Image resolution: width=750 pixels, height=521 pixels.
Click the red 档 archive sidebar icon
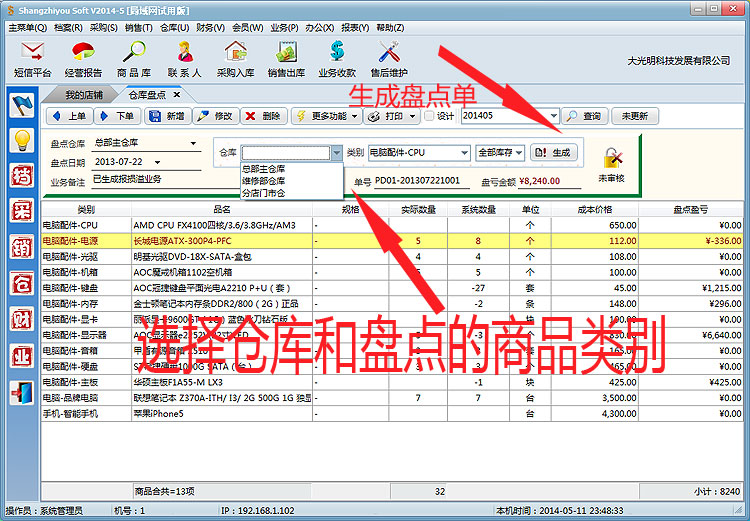click(22, 176)
